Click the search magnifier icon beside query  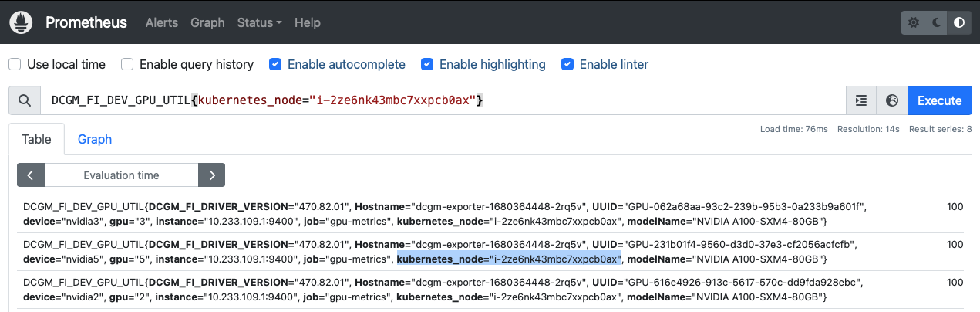point(25,100)
